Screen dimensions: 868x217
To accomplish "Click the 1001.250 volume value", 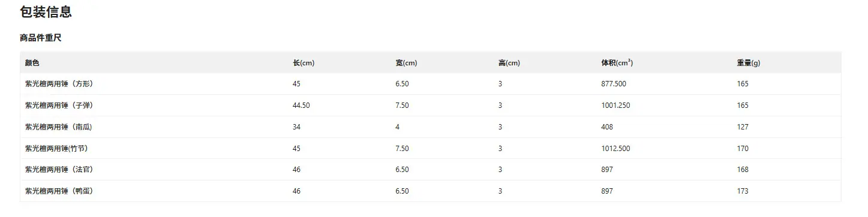I will point(615,106).
